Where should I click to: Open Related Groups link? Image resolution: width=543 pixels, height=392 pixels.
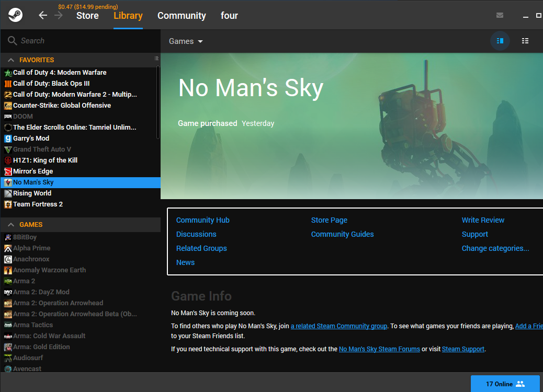201,248
